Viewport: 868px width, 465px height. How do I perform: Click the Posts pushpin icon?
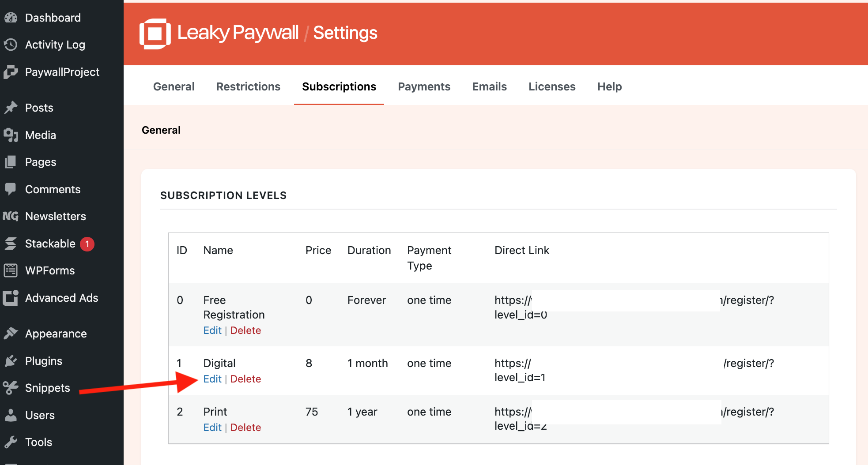(11, 108)
